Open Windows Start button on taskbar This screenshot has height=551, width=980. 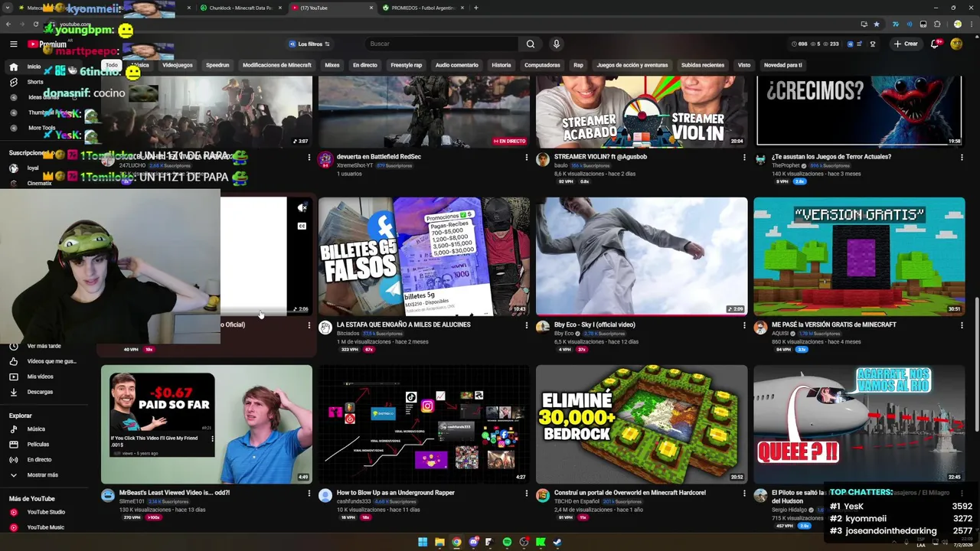point(423,543)
